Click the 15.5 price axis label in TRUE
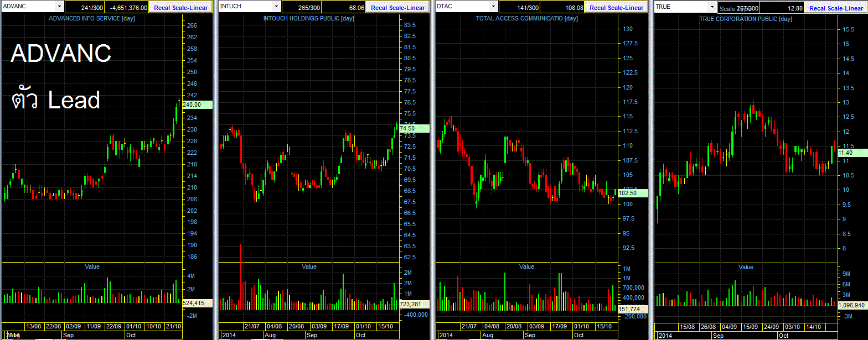This screenshot has height=340, width=868. coord(848,29)
